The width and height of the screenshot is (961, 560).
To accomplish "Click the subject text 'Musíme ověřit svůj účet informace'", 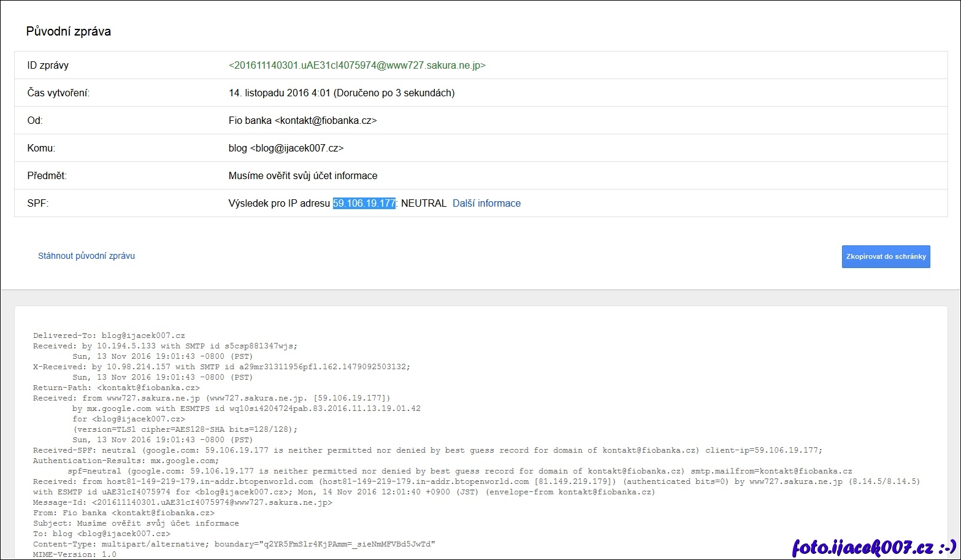I will click(x=303, y=175).
